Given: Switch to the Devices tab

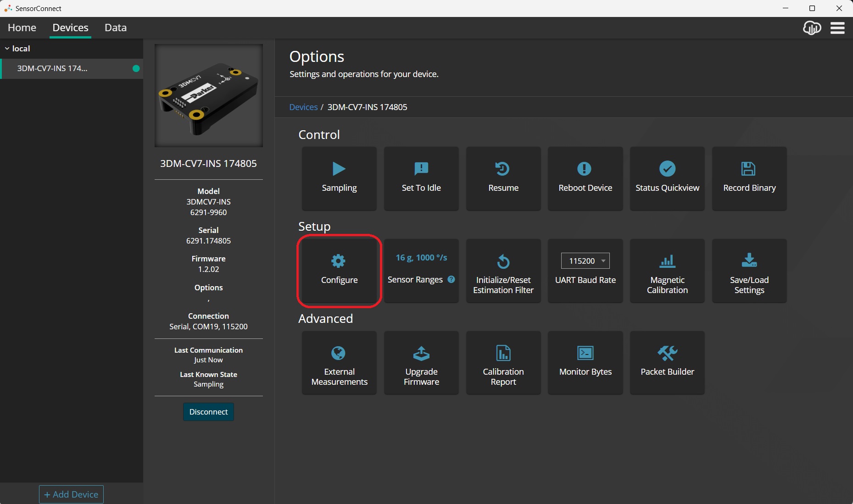Looking at the screenshot, I should point(70,28).
